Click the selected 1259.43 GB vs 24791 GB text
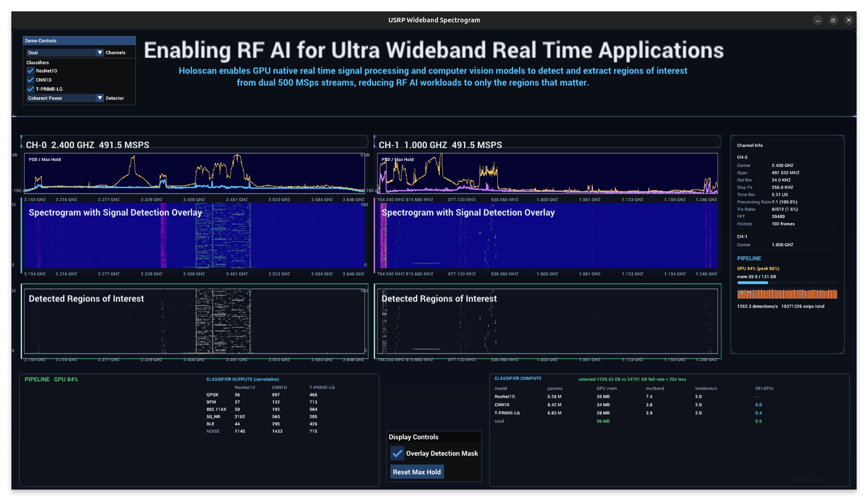Screen dimensions: 868x501 (x=632, y=379)
